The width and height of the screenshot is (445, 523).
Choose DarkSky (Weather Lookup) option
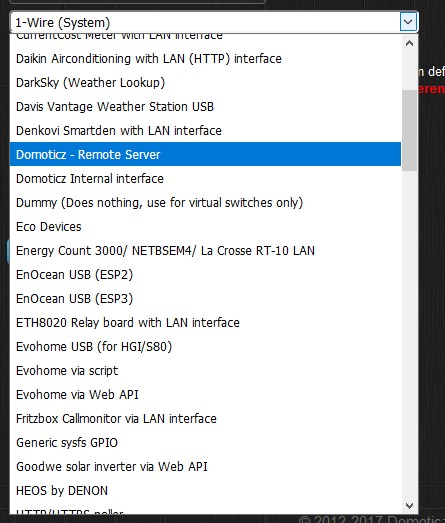click(205, 83)
